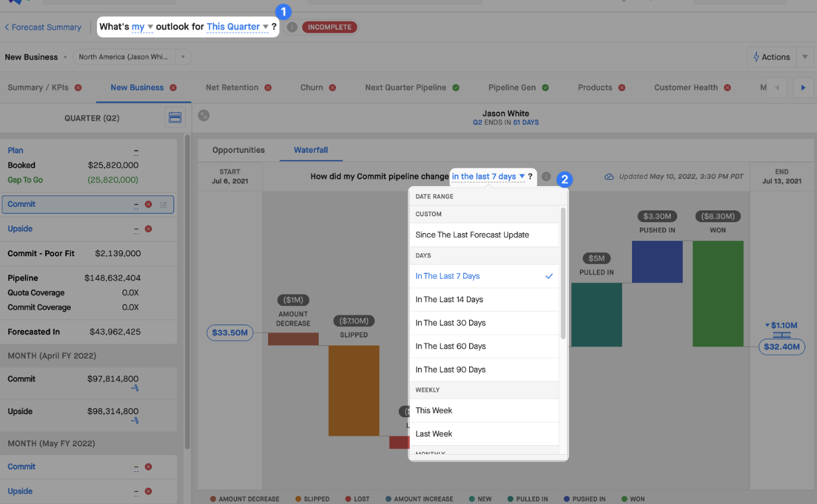This screenshot has height=504, width=817.
Task: Click the red error icon in Quarter Upside row
Action: tap(149, 229)
